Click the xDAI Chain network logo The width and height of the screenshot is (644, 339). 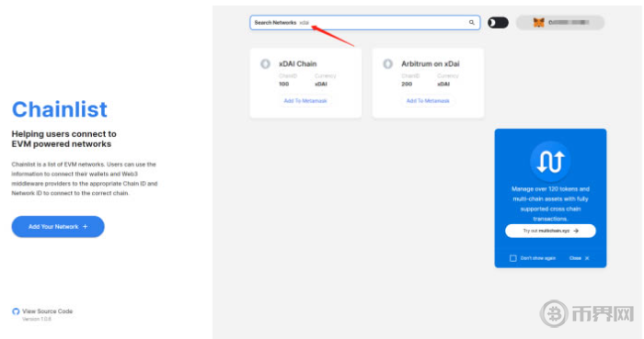(x=265, y=63)
